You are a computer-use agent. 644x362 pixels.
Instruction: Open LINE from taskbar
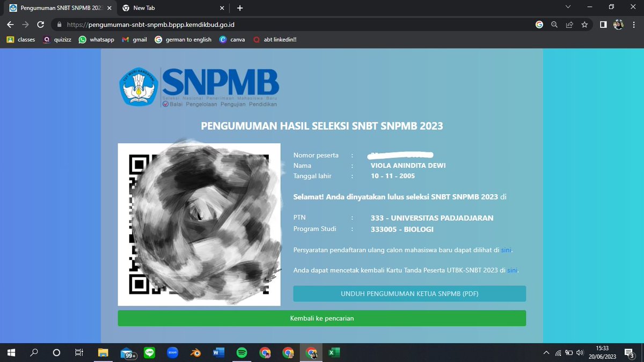click(149, 352)
